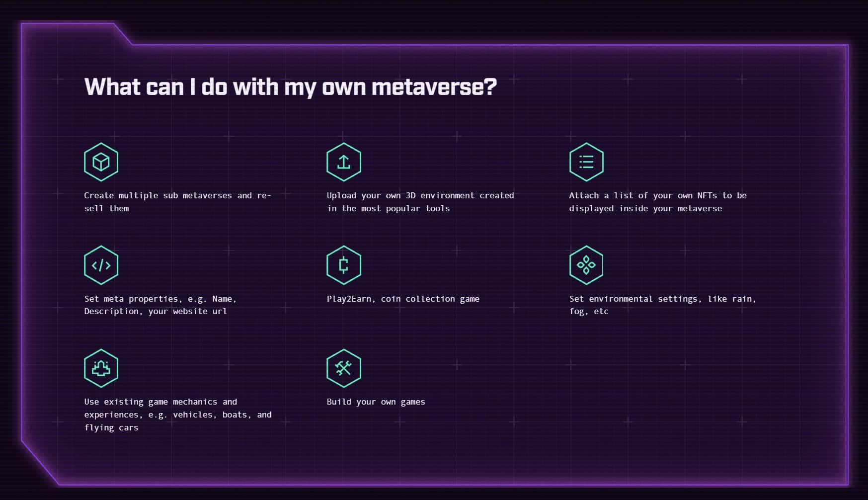Click the heading 'What can I do with my own metaverse?'
This screenshot has height=500, width=868.
click(x=291, y=87)
